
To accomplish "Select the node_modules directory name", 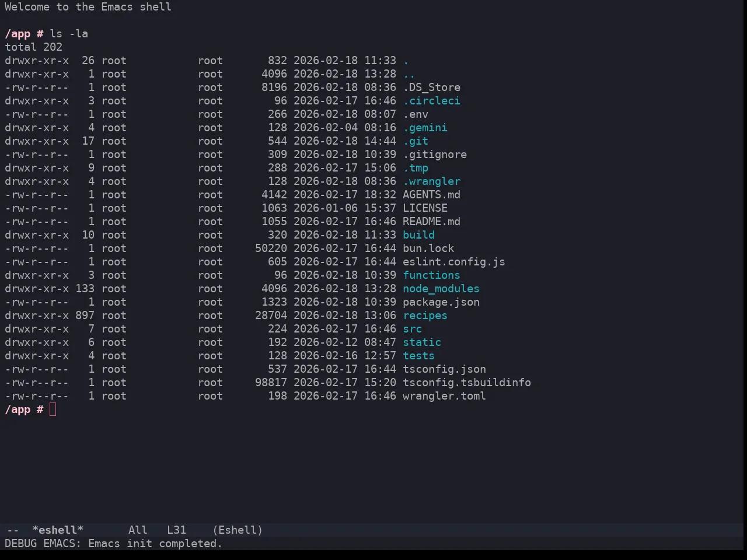I will point(441,289).
